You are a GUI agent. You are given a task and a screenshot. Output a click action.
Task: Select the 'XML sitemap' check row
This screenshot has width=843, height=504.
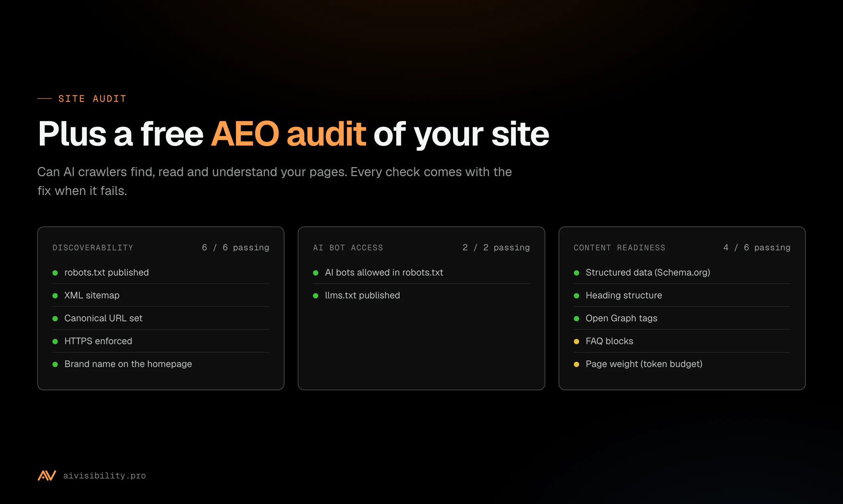(x=161, y=295)
